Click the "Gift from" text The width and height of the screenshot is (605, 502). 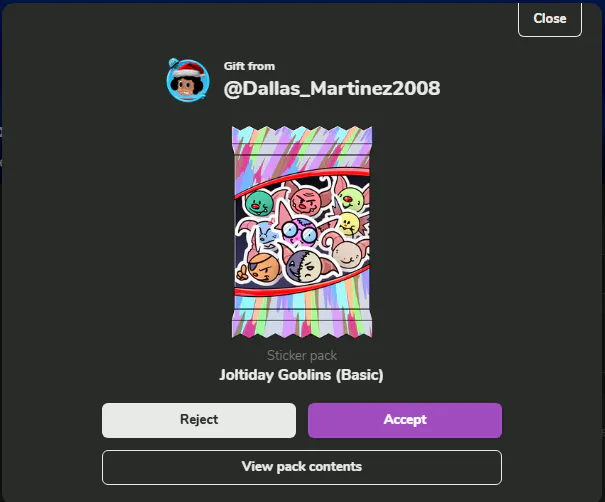[x=249, y=66]
